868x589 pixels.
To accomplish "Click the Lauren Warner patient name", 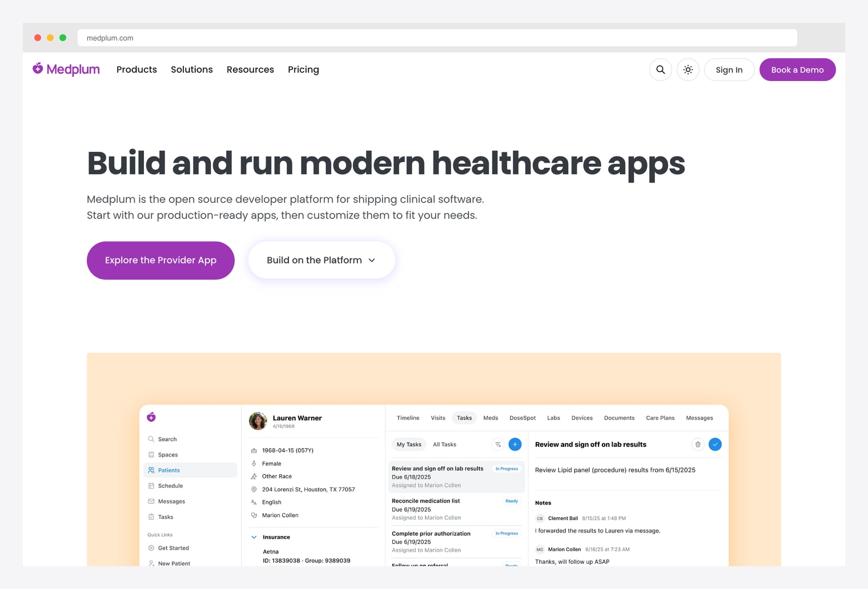I will pyautogui.click(x=297, y=418).
